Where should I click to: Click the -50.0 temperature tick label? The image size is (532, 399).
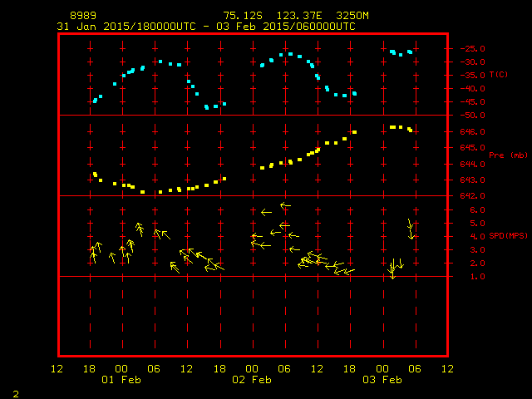(473, 116)
